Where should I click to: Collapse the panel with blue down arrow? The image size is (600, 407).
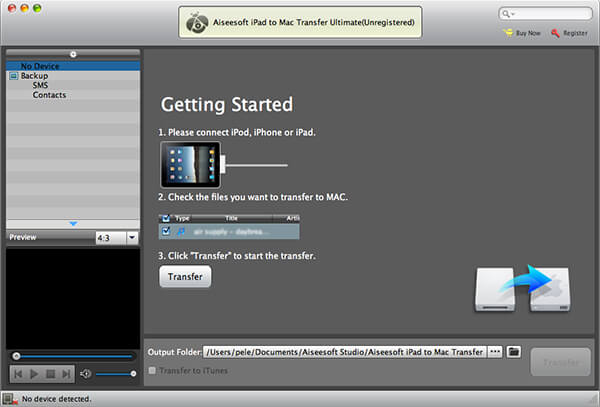[x=73, y=223]
